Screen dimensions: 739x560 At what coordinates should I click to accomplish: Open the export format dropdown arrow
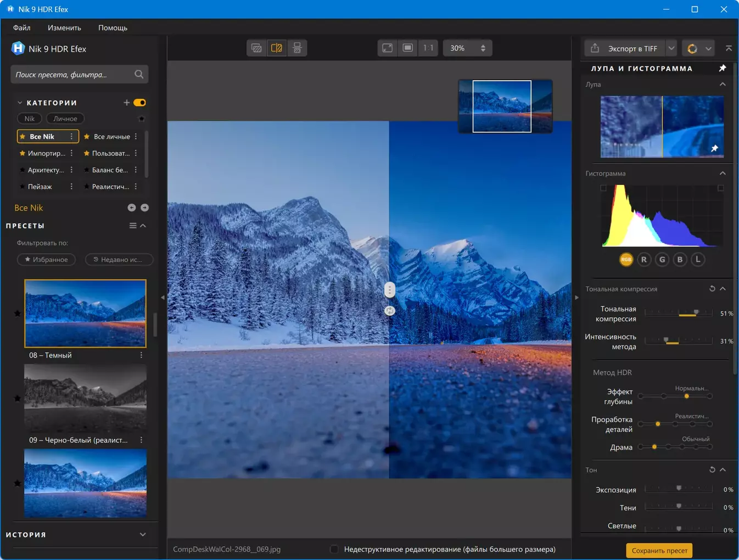click(671, 48)
